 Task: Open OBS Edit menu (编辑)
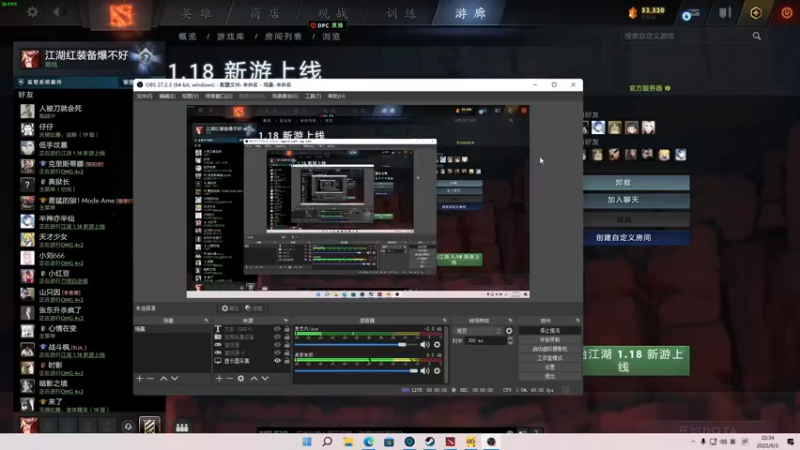coord(167,96)
